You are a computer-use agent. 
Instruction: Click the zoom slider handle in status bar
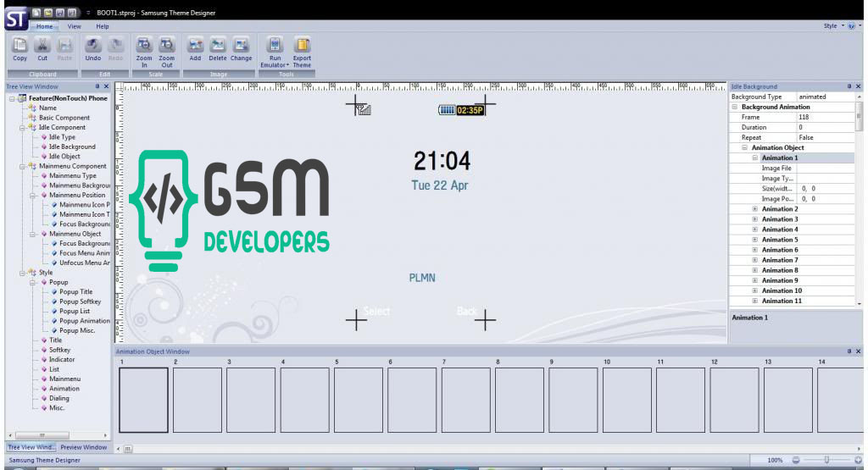[826, 460]
